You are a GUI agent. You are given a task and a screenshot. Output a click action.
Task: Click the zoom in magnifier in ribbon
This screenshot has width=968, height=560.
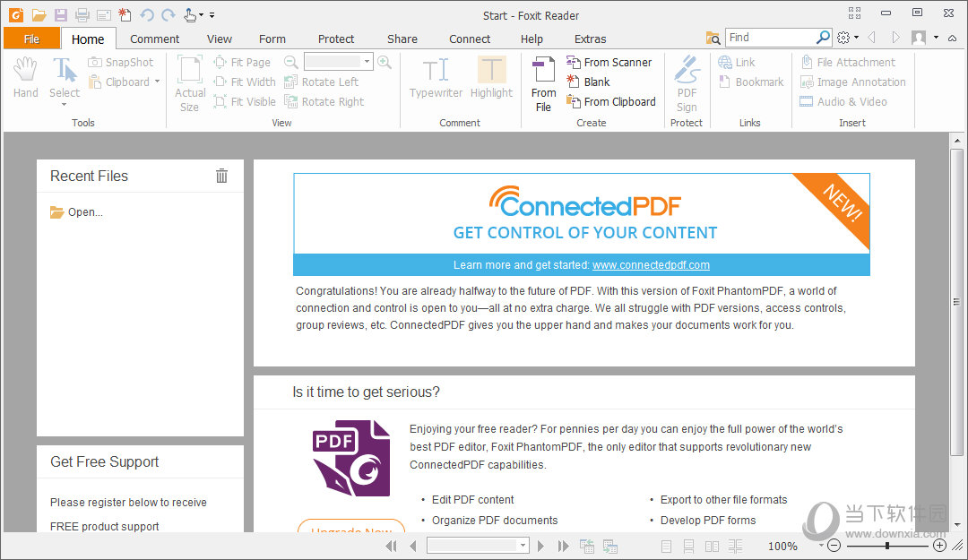(385, 62)
